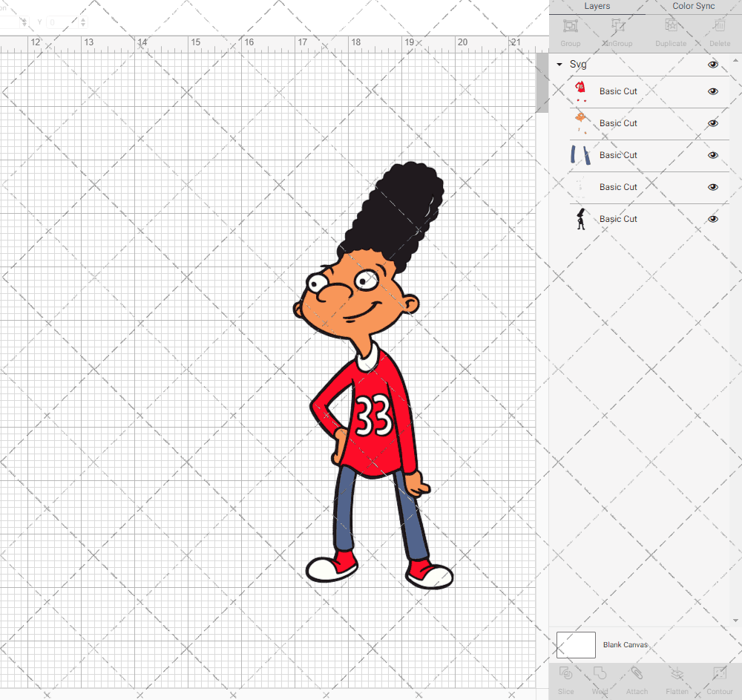The width and height of the screenshot is (742, 700).
Task: Toggle visibility of orange skin Basic Cut layer
Action: point(713,123)
